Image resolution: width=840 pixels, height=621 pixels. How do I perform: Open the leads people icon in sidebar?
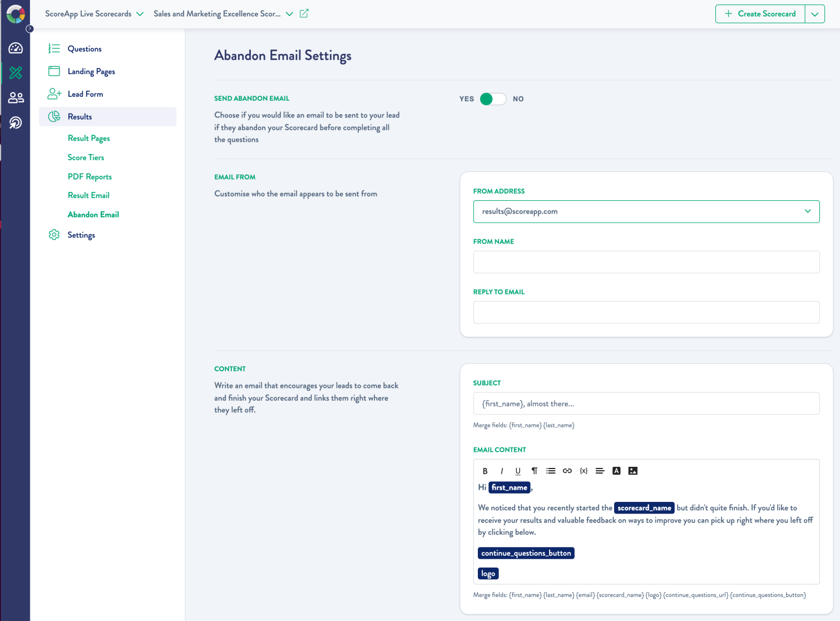[16, 98]
